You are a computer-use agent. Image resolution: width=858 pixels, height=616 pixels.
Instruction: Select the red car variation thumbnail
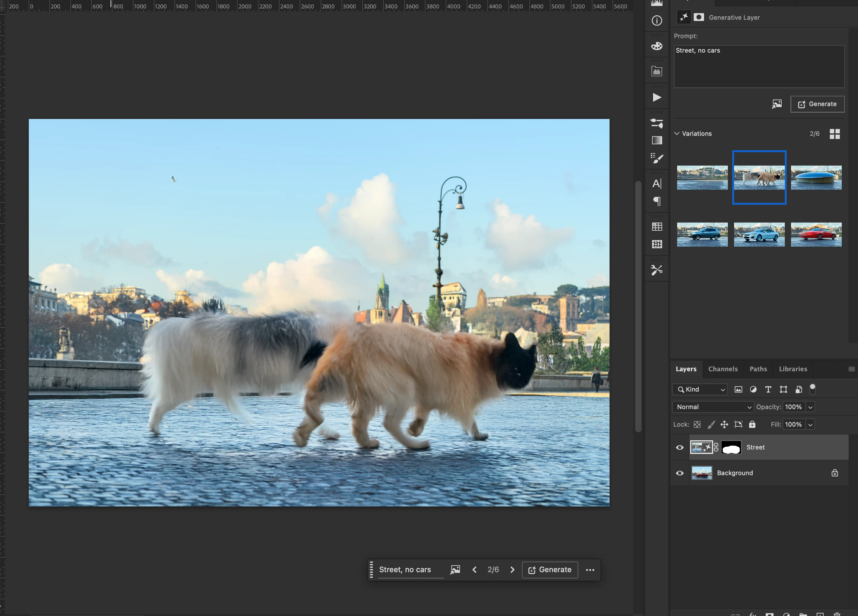[x=816, y=234]
